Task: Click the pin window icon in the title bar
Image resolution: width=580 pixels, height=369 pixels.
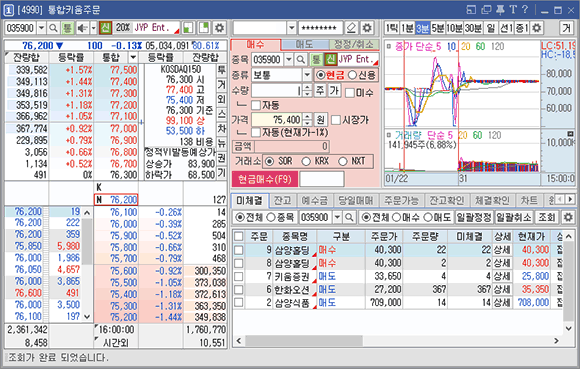Action: (500, 10)
